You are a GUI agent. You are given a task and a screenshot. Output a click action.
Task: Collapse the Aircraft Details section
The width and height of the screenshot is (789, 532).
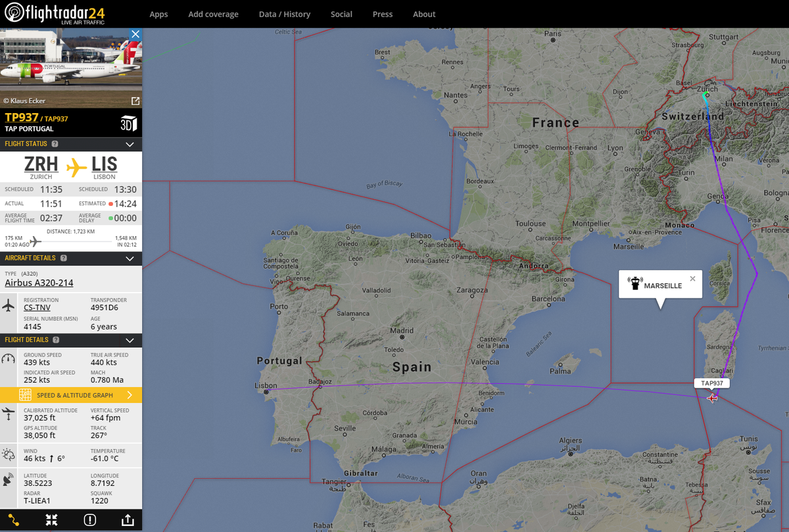pyautogui.click(x=130, y=258)
